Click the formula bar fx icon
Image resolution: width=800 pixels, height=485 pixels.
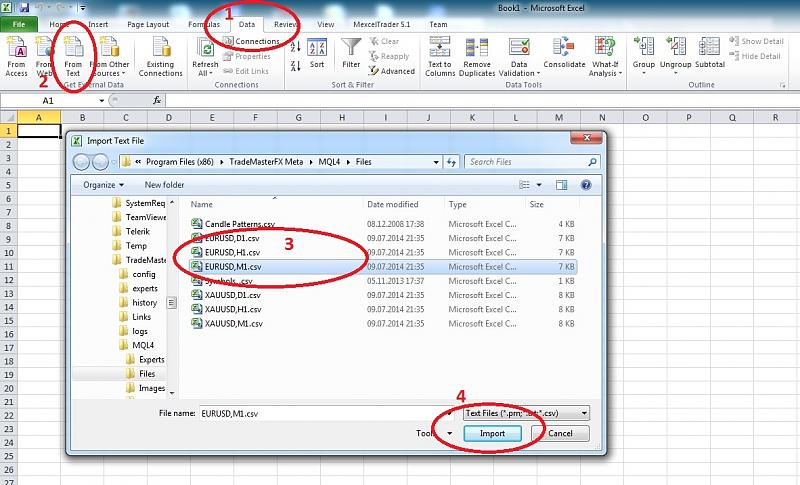click(x=157, y=101)
